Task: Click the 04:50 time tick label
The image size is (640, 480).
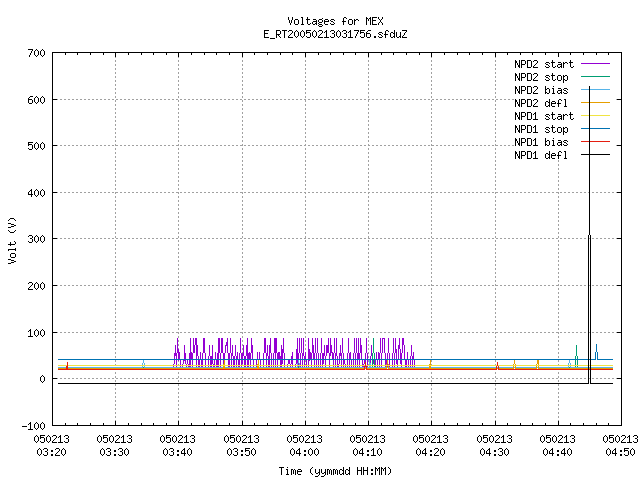Action: pyautogui.click(x=620, y=453)
